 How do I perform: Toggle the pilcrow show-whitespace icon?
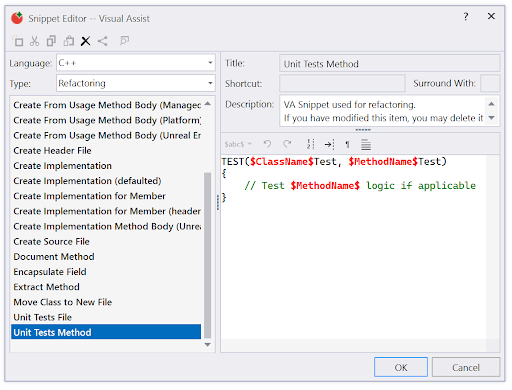coord(348,144)
